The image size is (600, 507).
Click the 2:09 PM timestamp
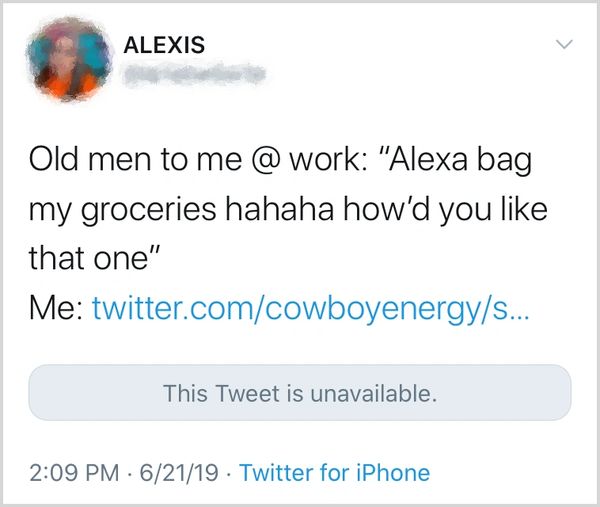click(71, 472)
